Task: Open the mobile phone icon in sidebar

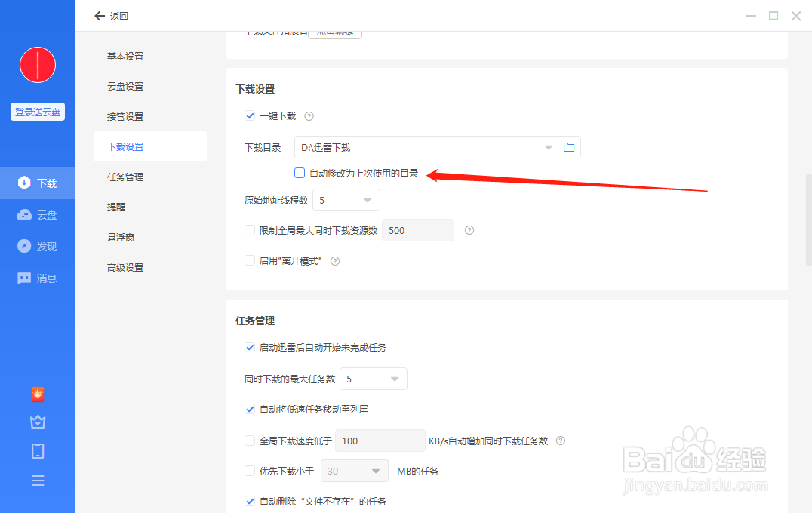Action: (38, 451)
